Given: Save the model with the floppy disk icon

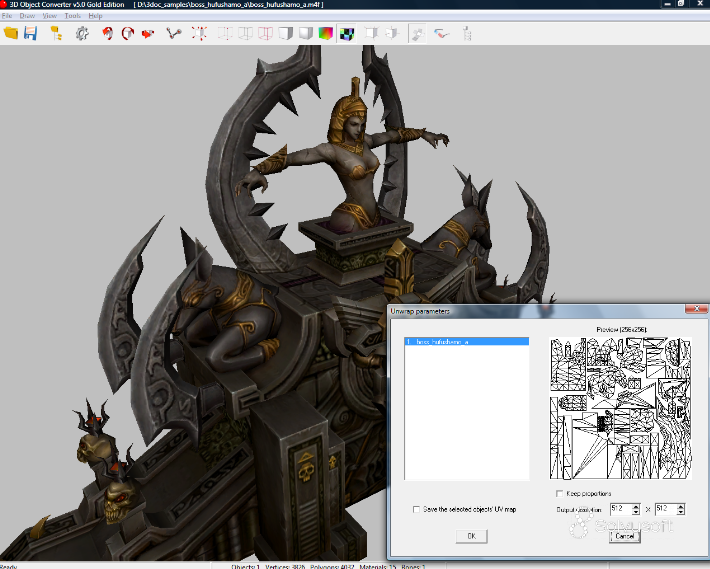Looking at the screenshot, I should 31,33.
